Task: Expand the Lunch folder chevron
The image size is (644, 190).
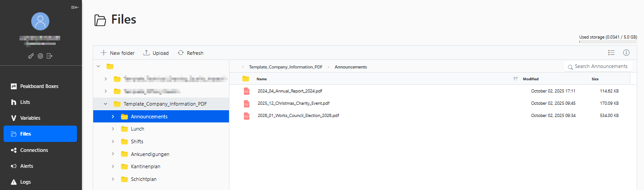Action: click(x=113, y=129)
